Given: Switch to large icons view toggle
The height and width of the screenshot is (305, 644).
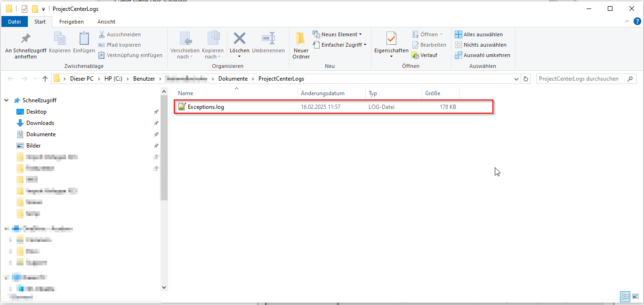Looking at the screenshot, I should (x=636, y=297).
